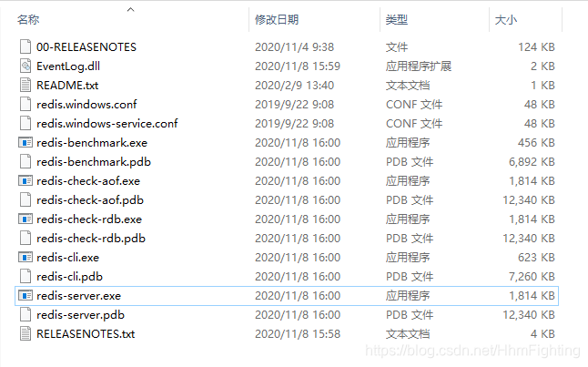Click the redis.windows.conf file icon

coord(25,105)
